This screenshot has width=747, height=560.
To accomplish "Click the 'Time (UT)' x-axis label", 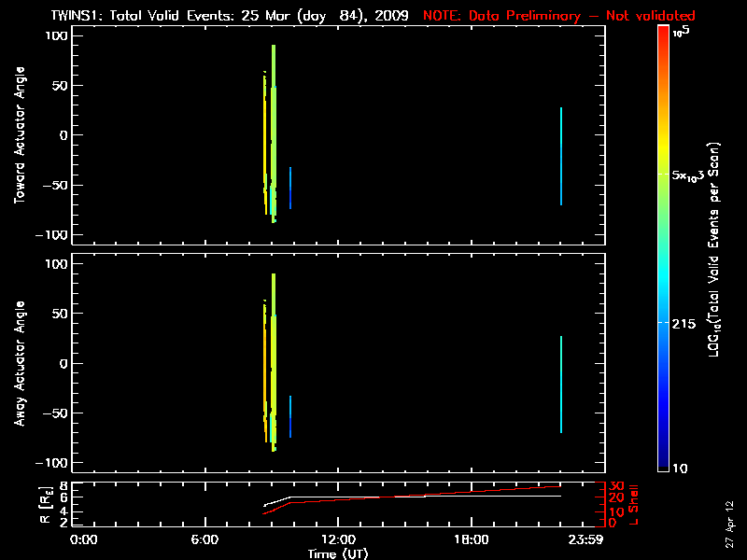I will coord(339,553).
